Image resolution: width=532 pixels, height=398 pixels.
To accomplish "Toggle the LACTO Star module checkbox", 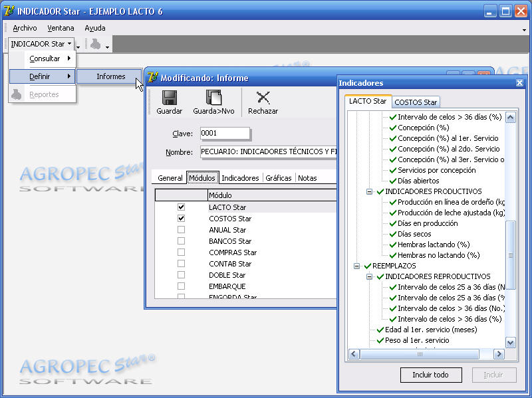I will click(181, 207).
